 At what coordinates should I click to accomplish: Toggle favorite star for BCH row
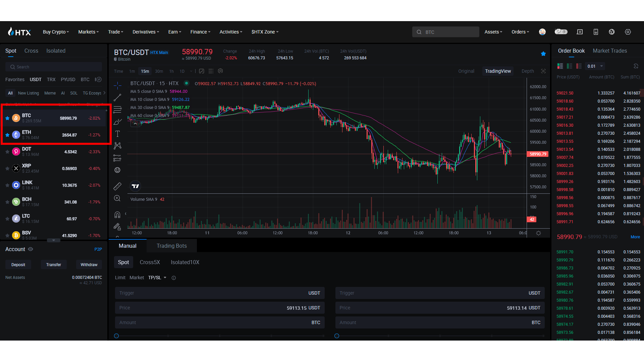(7, 202)
